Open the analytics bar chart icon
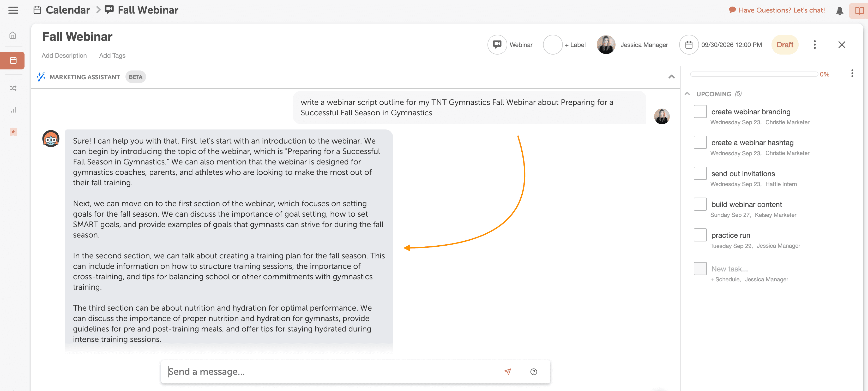The width and height of the screenshot is (868, 391). pos(13,110)
